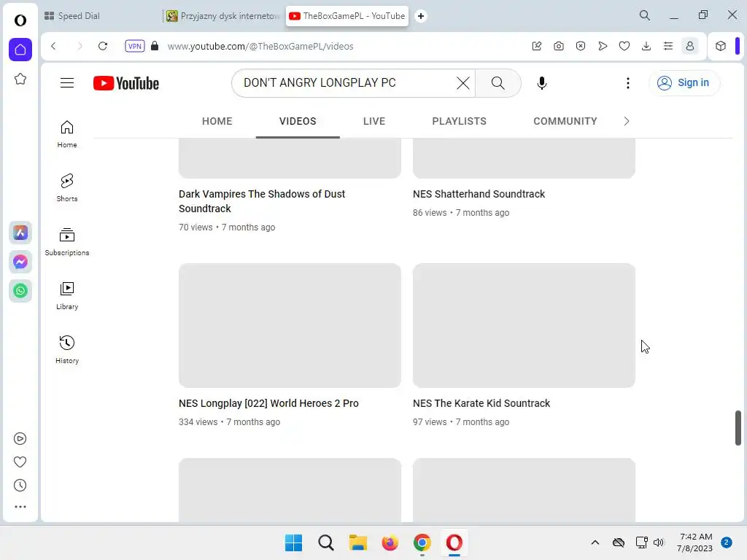Open the channel HOME tab

(x=217, y=122)
